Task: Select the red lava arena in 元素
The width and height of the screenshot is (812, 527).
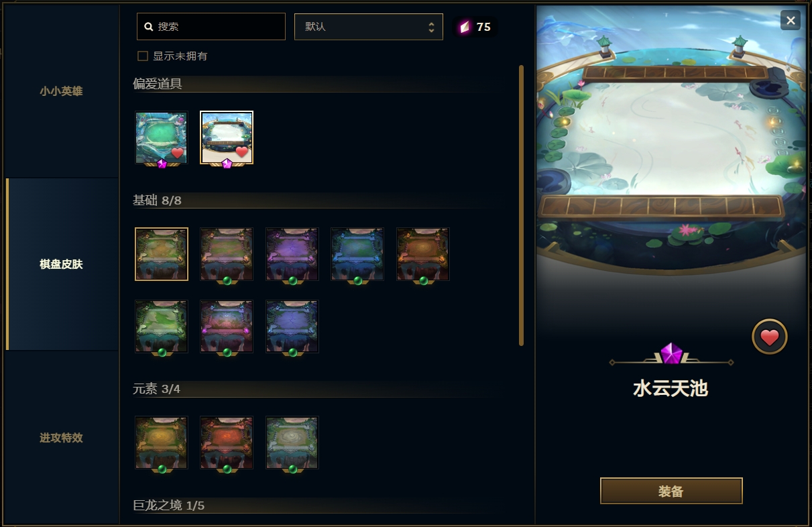Action: pos(227,443)
